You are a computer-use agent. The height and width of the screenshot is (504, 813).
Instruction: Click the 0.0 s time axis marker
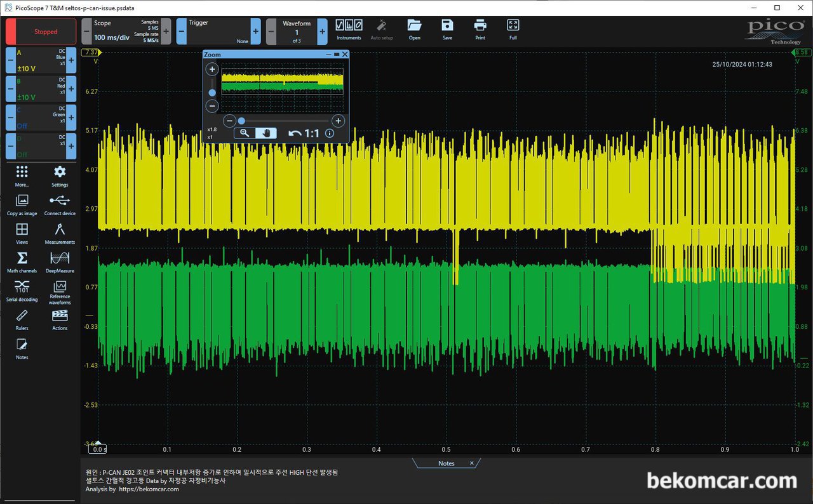click(x=98, y=449)
